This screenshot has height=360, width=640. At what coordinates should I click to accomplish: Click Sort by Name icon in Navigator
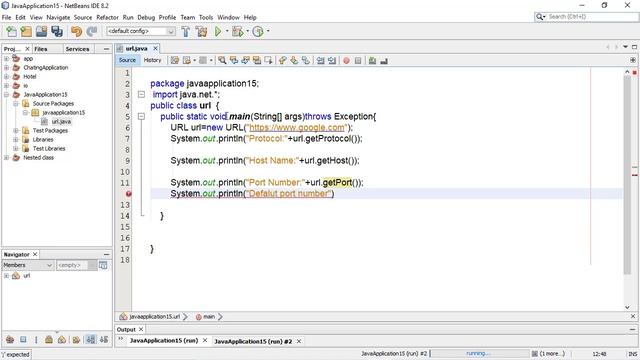pos(91,340)
